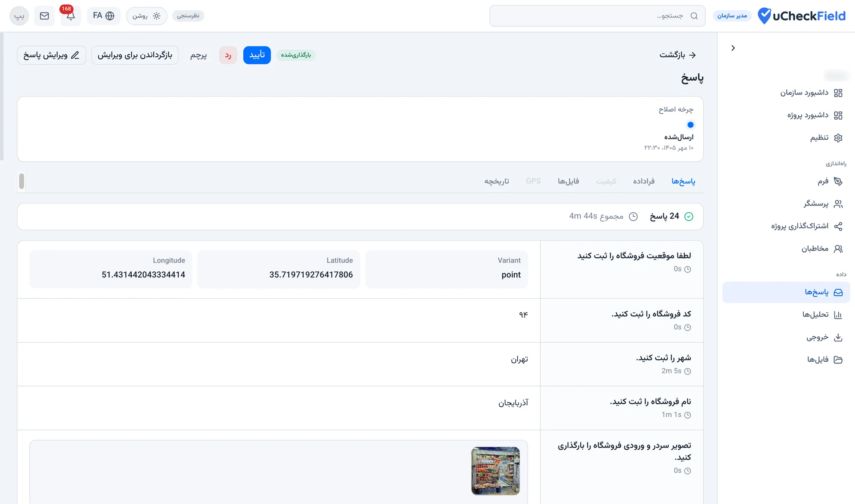This screenshot has width=855, height=504.
Task: Click the فایل‌ها folder icon in sidebar
Action: [x=838, y=360]
